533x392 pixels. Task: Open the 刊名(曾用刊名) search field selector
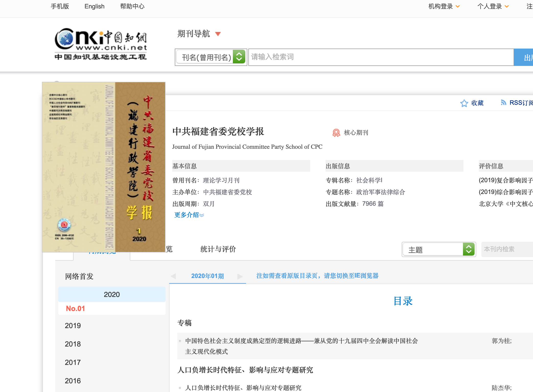coord(211,57)
